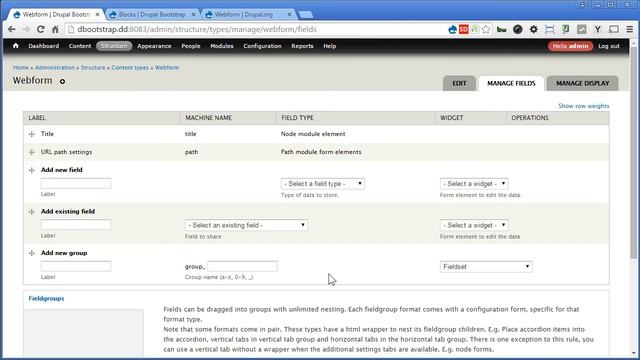Open Help in admin menu
Image resolution: width=640 pixels, height=360 pixels.
point(330,46)
